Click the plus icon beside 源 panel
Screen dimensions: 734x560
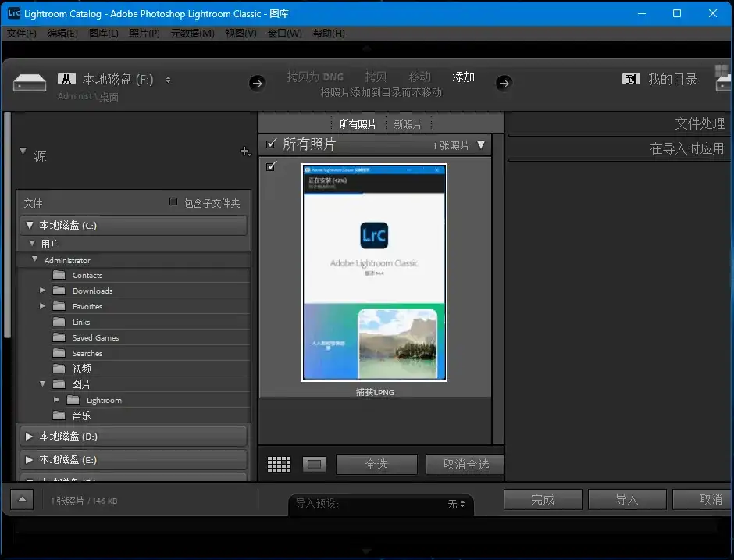pyautogui.click(x=245, y=152)
